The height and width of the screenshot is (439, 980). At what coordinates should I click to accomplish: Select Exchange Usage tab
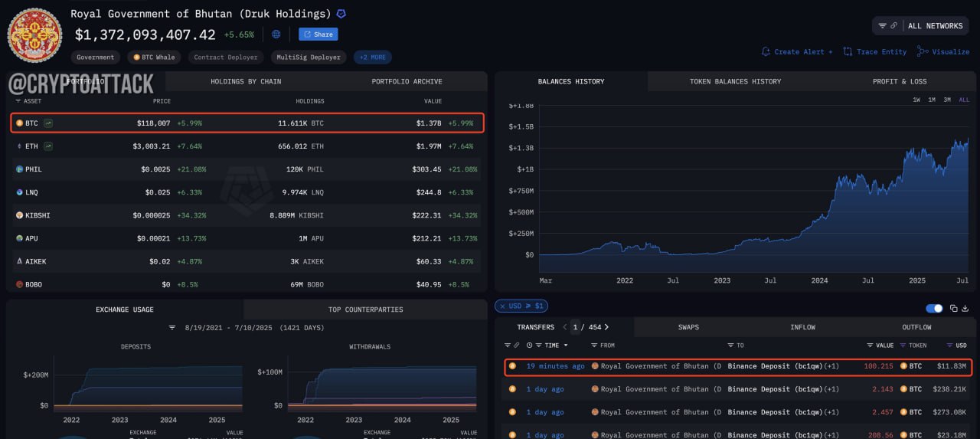coord(125,310)
